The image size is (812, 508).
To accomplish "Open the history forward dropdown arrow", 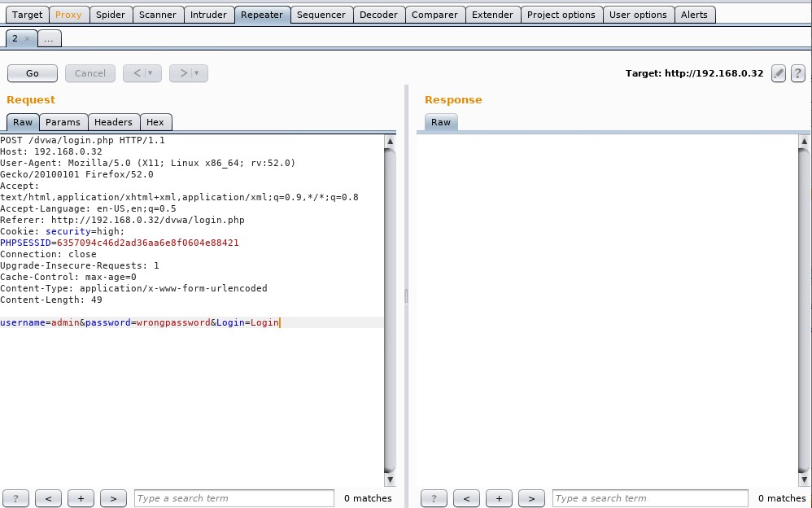I will click(x=197, y=73).
